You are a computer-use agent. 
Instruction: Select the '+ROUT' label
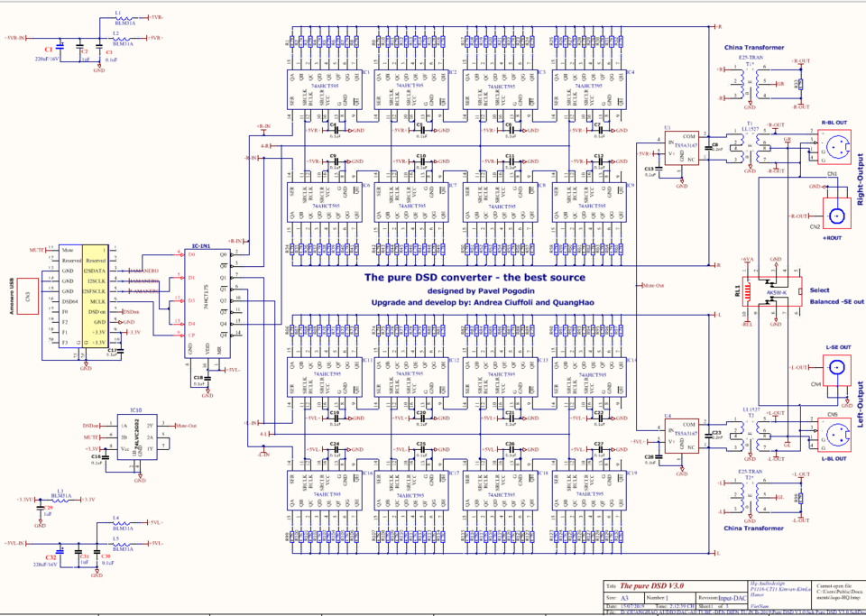click(831, 238)
